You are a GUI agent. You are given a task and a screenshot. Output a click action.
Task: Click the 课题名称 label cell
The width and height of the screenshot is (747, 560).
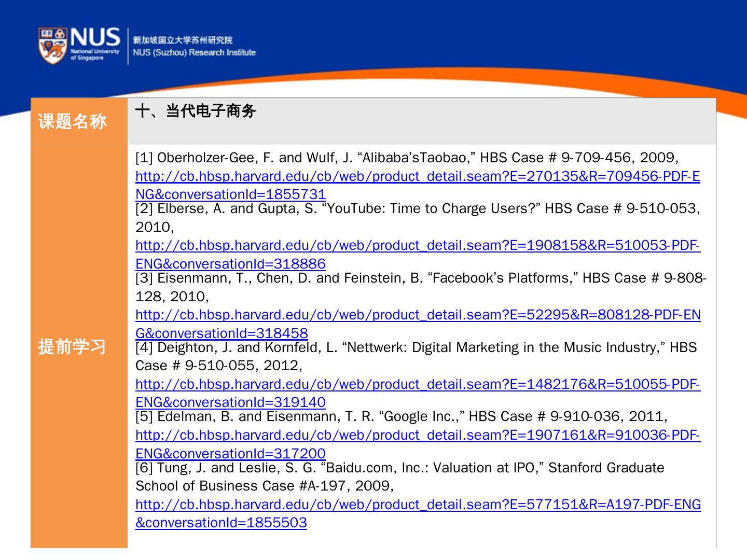(x=79, y=121)
